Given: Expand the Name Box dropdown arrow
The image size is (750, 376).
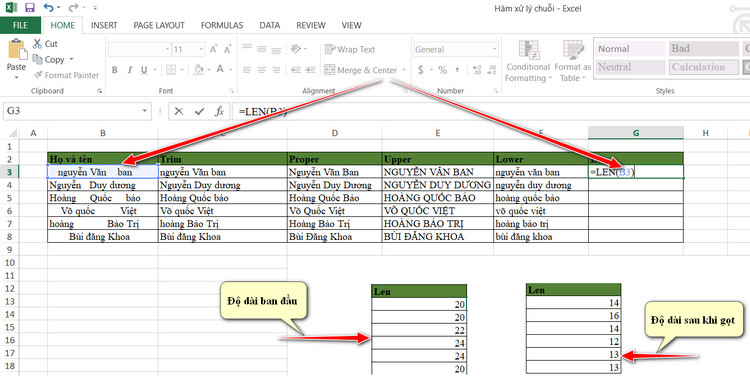Looking at the screenshot, I should [144, 111].
